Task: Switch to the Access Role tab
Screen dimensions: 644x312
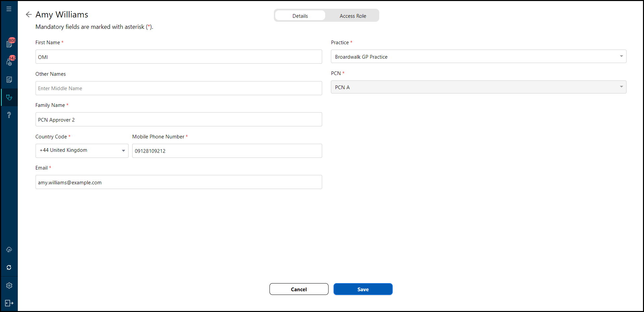Action: point(353,16)
